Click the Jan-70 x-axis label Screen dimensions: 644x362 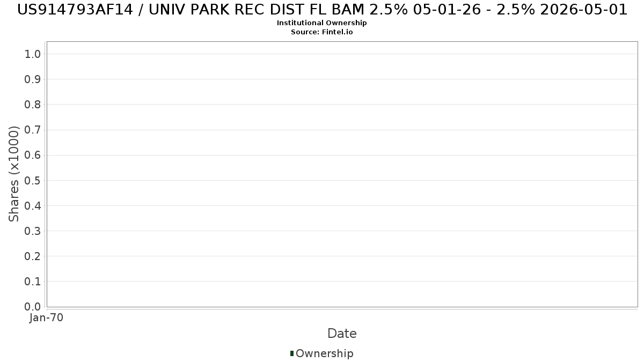click(46, 317)
